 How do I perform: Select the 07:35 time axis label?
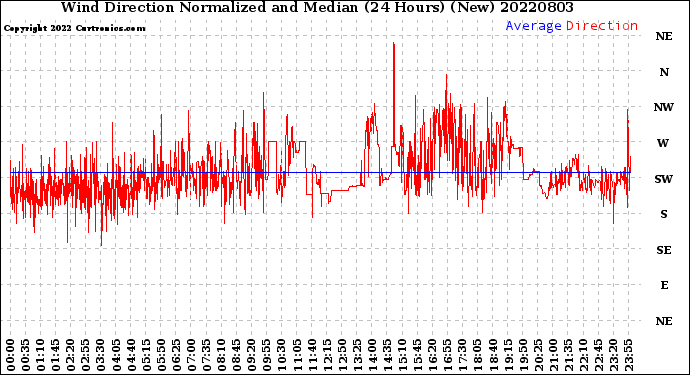coord(206,355)
